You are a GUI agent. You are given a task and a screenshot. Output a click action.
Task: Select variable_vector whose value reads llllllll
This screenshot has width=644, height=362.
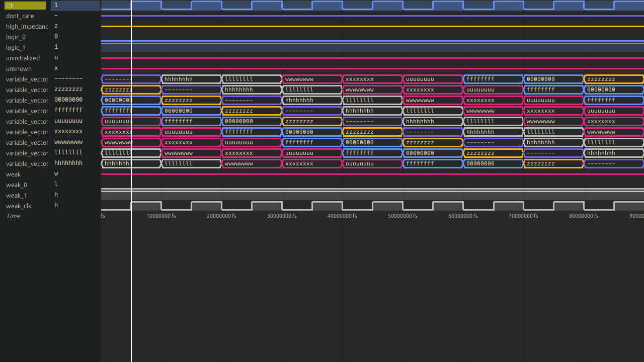27,153
